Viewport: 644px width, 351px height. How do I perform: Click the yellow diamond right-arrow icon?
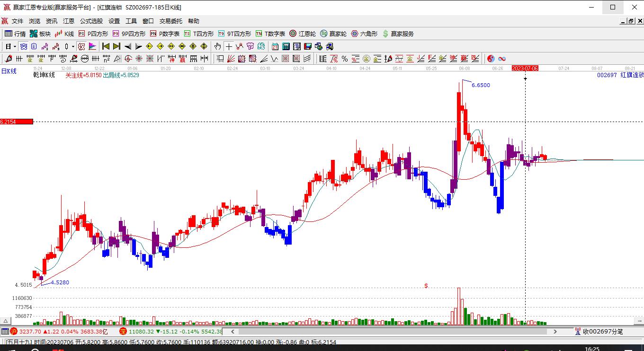pyautogui.click(x=161, y=46)
